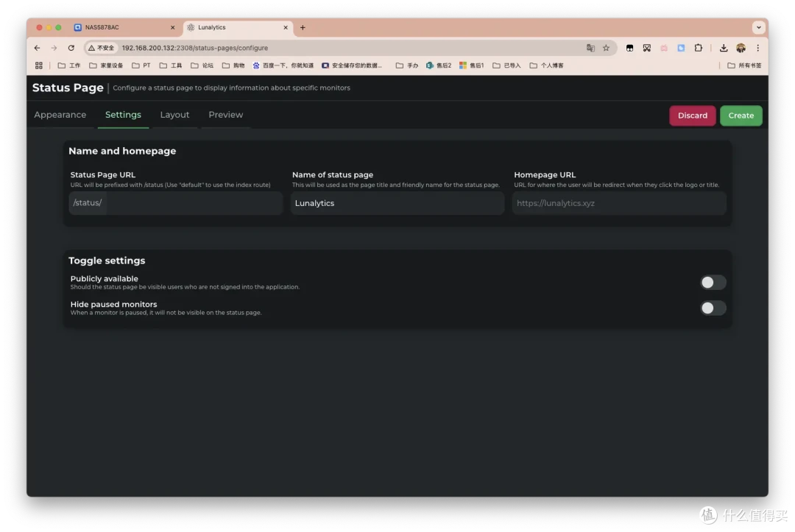
Task: Expand the tab search dropdown arrow
Action: (x=758, y=27)
